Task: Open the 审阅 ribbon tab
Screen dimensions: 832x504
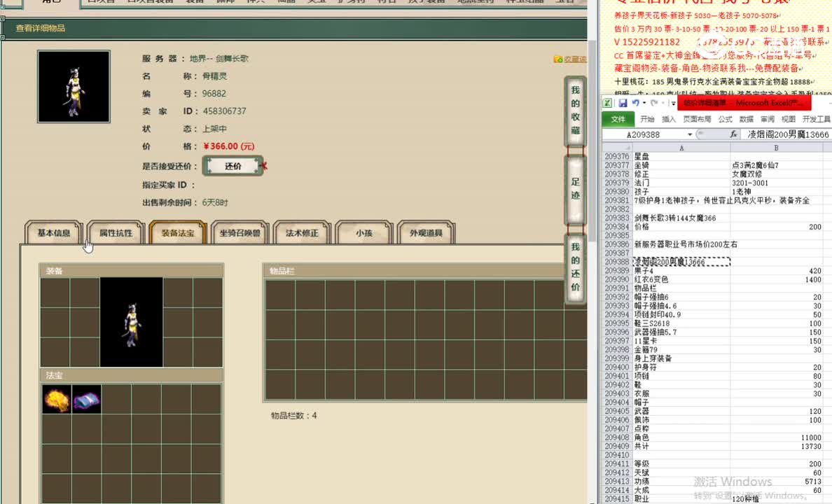Action: [768, 119]
